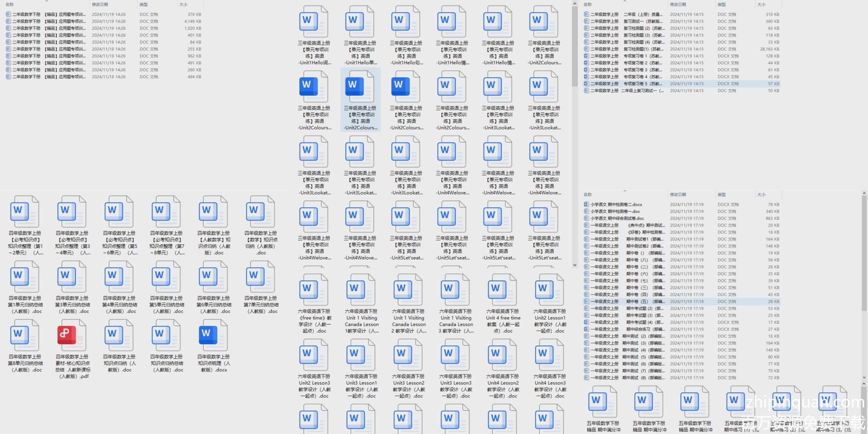Select 必考知识点 知识点整理（第1～2单元）file icon
Image resolution: width=868 pixels, height=434 pixels.
(x=24, y=211)
